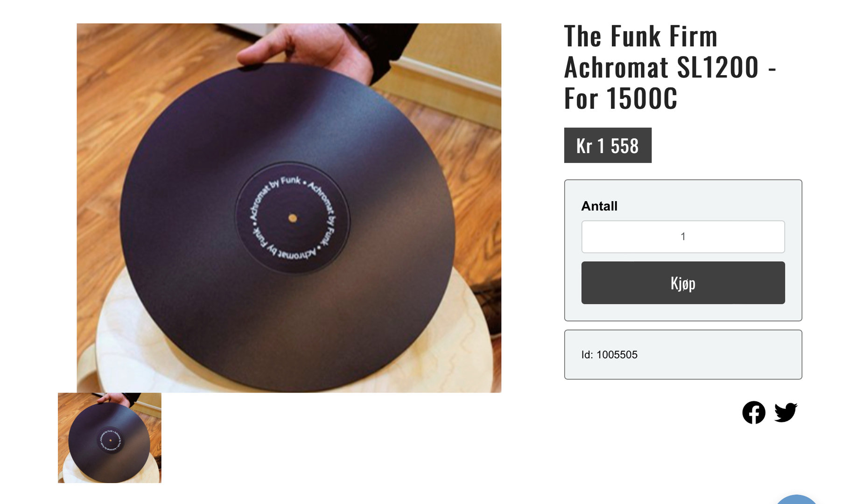Select the Achromat mat thumbnail image

(110, 438)
